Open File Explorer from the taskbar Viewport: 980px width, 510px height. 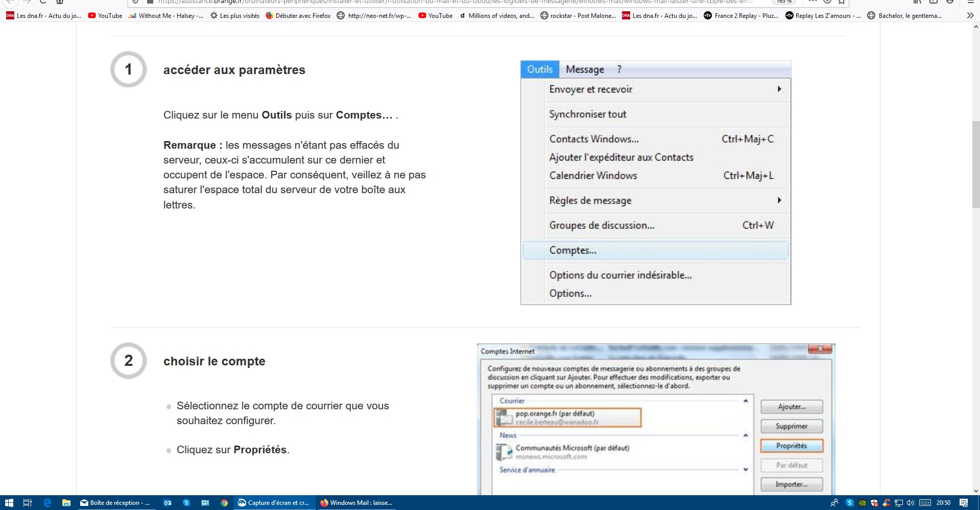click(66, 503)
